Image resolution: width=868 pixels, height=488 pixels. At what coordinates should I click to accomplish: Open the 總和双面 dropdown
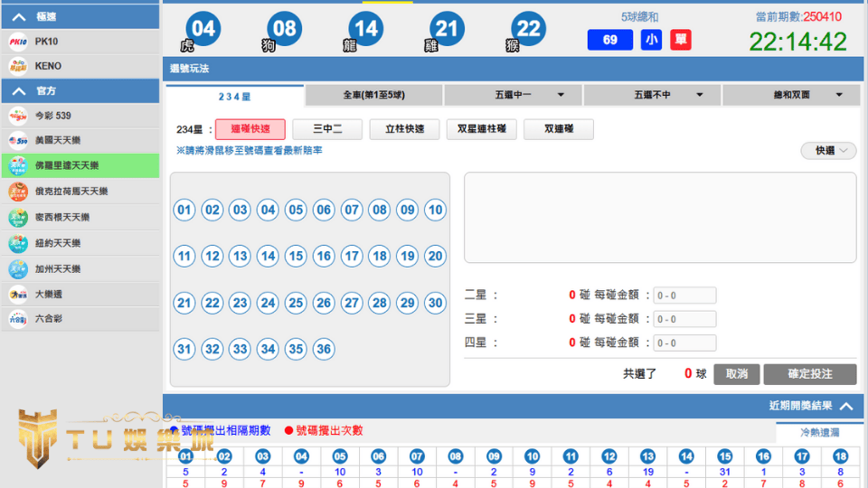[x=792, y=95]
